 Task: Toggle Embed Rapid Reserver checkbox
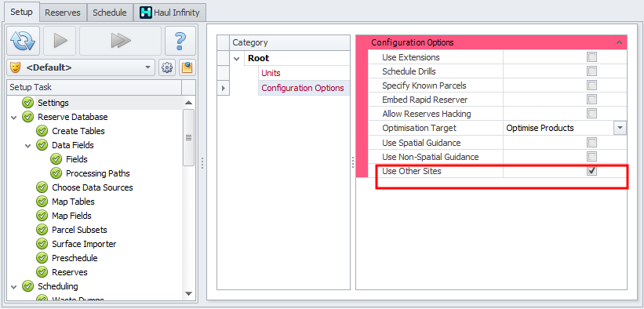click(591, 100)
